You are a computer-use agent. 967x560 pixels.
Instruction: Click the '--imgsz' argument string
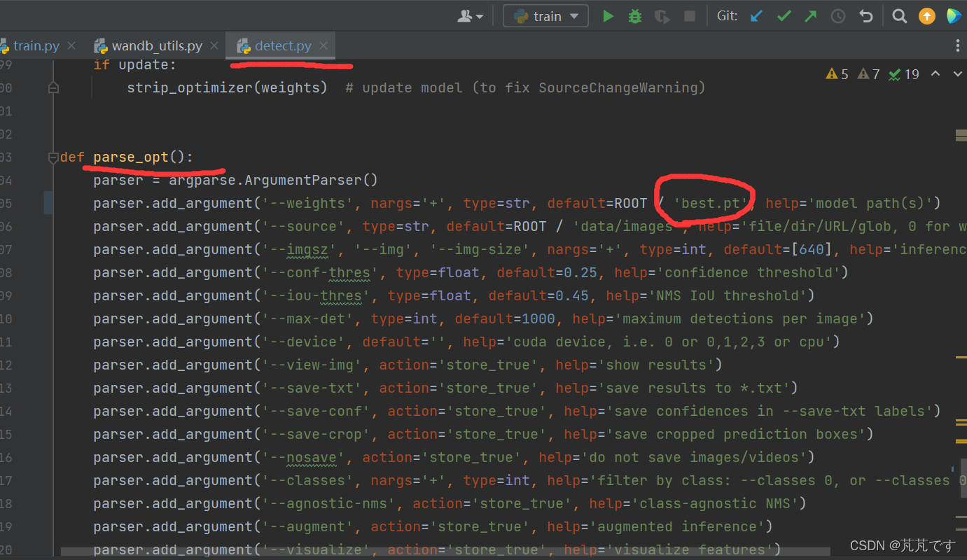click(303, 250)
